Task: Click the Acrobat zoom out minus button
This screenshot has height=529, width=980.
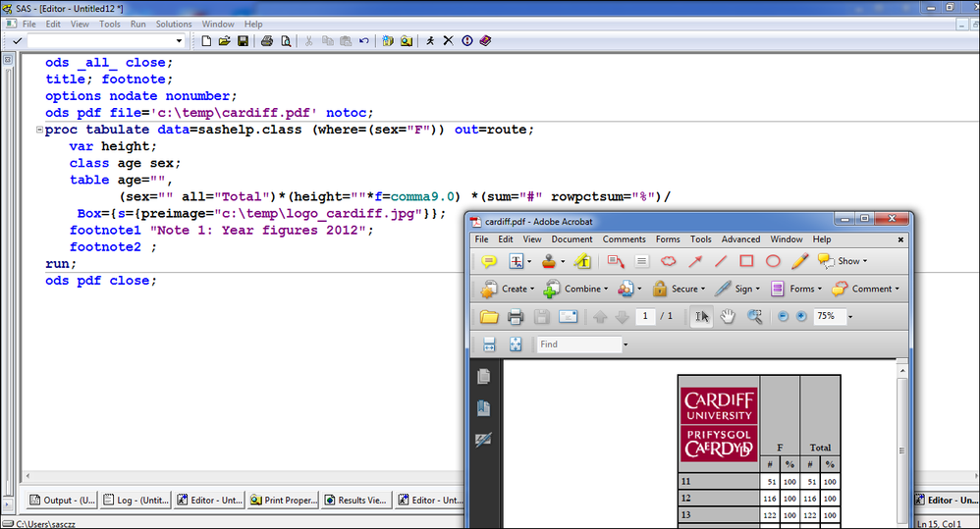Action: pos(783,316)
